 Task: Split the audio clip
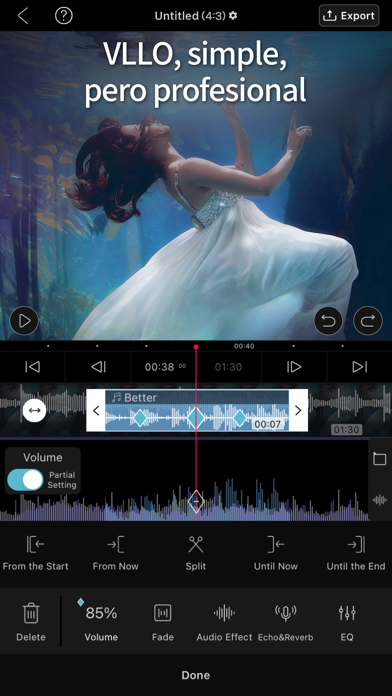(x=196, y=553)
